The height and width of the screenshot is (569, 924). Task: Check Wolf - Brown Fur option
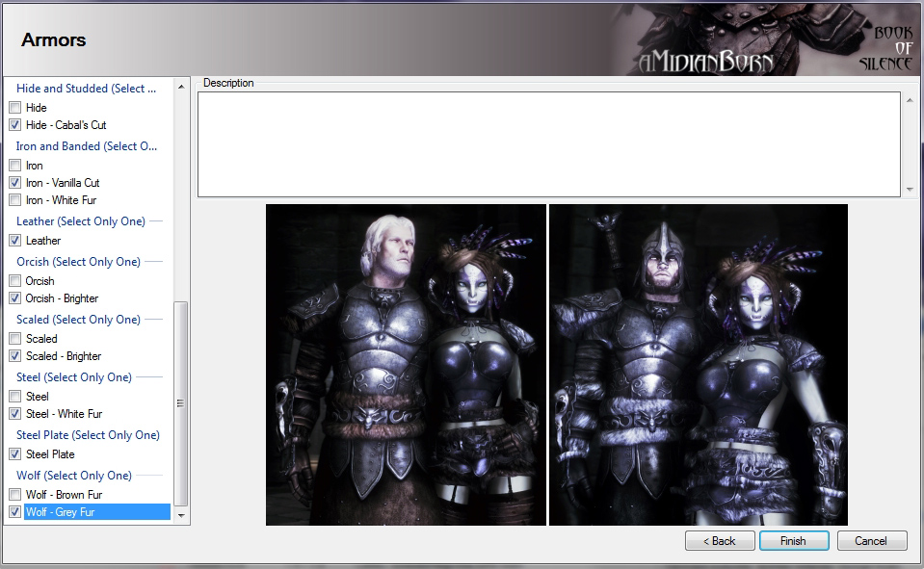pyautogui.click(x=15, y=494)
